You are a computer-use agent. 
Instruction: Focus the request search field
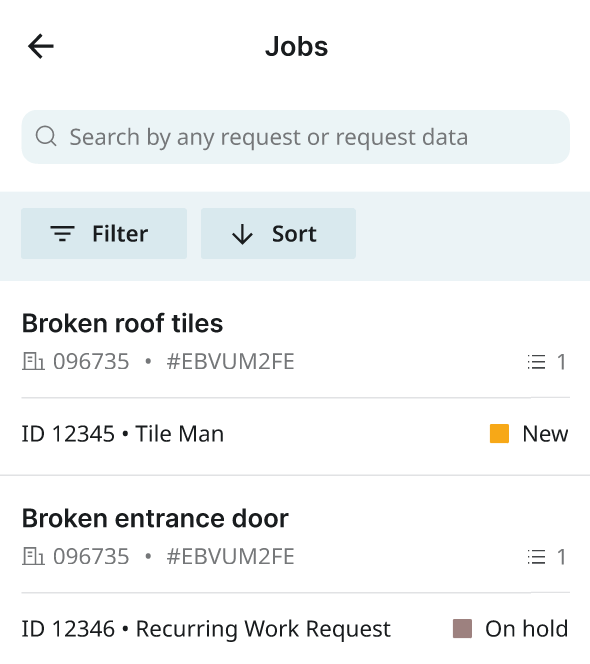click(295, 137)
